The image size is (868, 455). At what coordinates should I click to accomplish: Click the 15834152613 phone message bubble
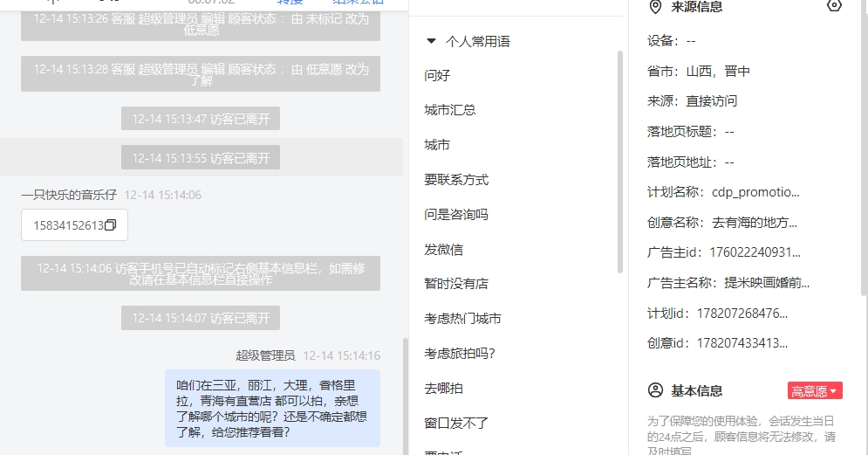point(75,225)
